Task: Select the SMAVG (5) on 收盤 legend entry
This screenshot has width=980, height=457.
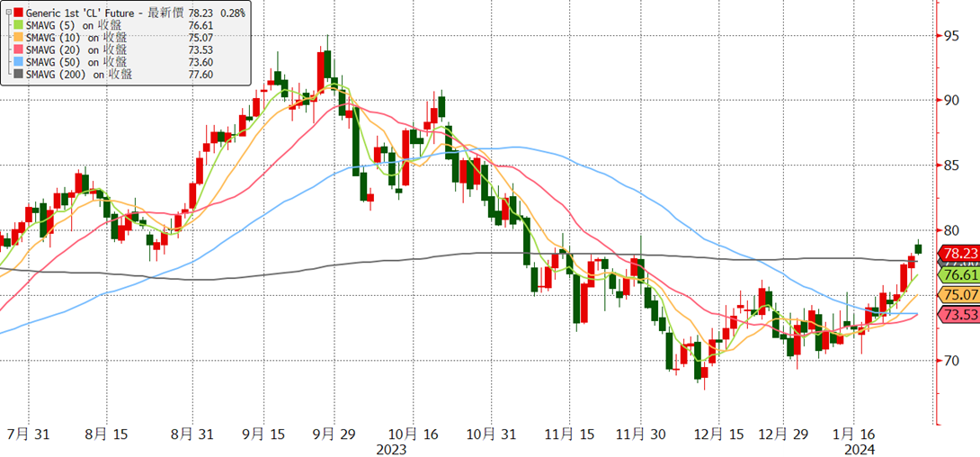Action: tap(75, 25)
